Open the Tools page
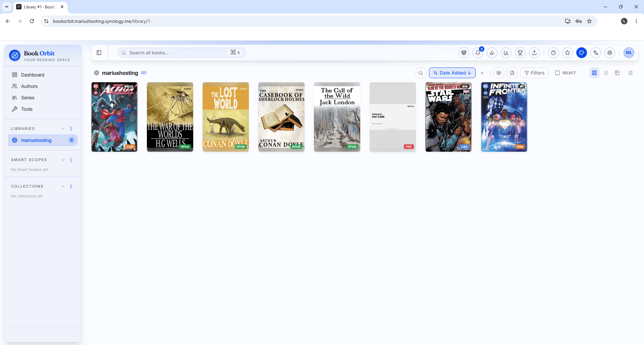The width and height of the screenshot is (644, 345). 43,109
